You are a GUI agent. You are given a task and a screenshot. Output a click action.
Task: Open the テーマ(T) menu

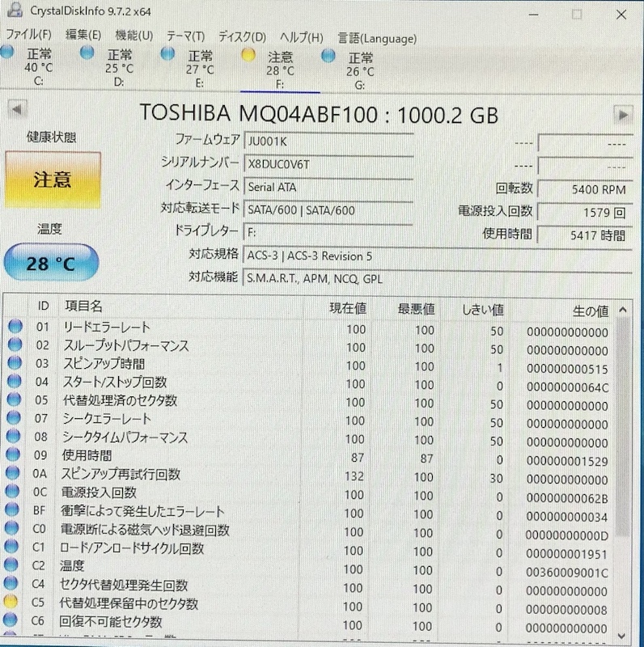click(185, 36)
